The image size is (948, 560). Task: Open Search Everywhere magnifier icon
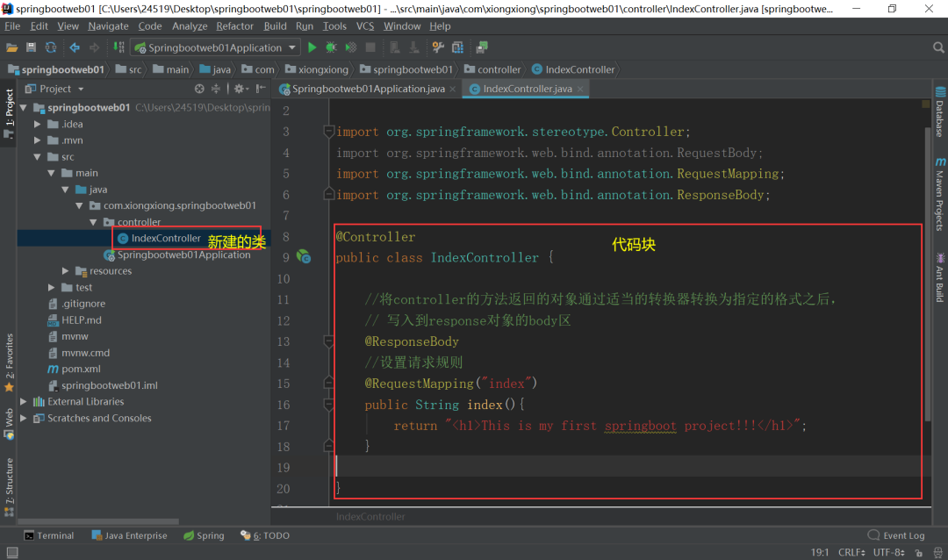coord(938,47)
